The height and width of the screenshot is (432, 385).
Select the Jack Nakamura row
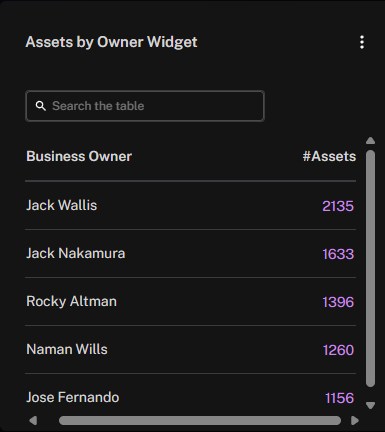191,254
